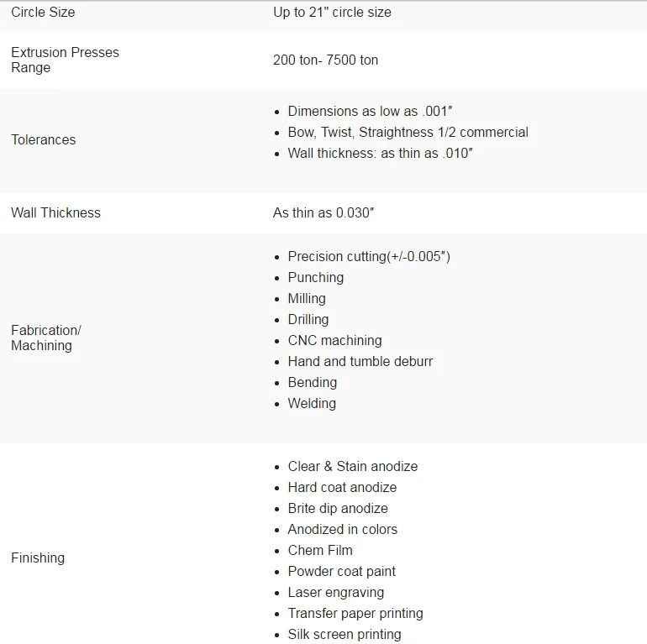Click the Tolerances row label

(x=43, y=139)
